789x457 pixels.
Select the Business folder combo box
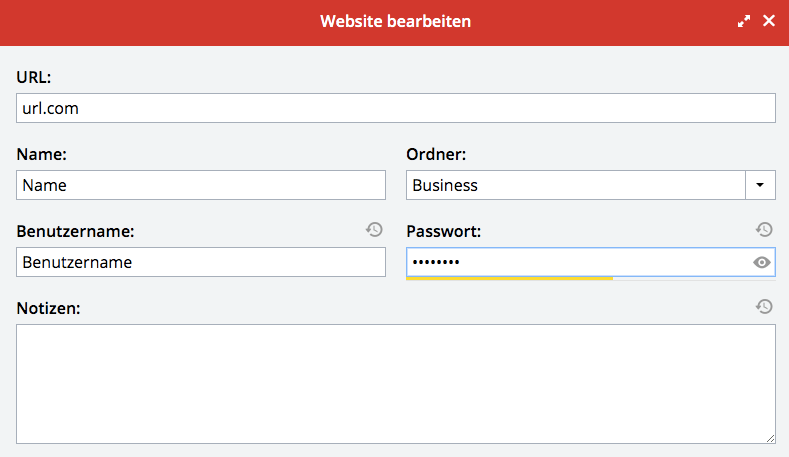pos(591,185)
